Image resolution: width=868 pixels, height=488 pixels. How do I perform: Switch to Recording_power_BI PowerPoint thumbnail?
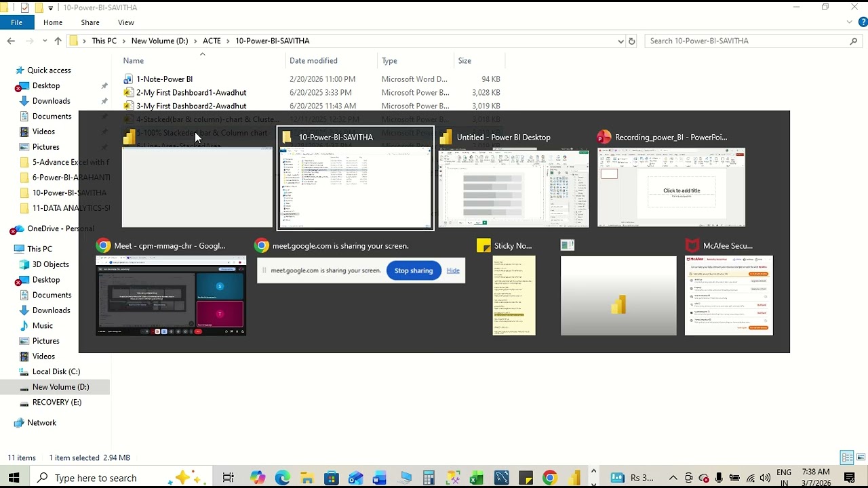click(671, 179)
